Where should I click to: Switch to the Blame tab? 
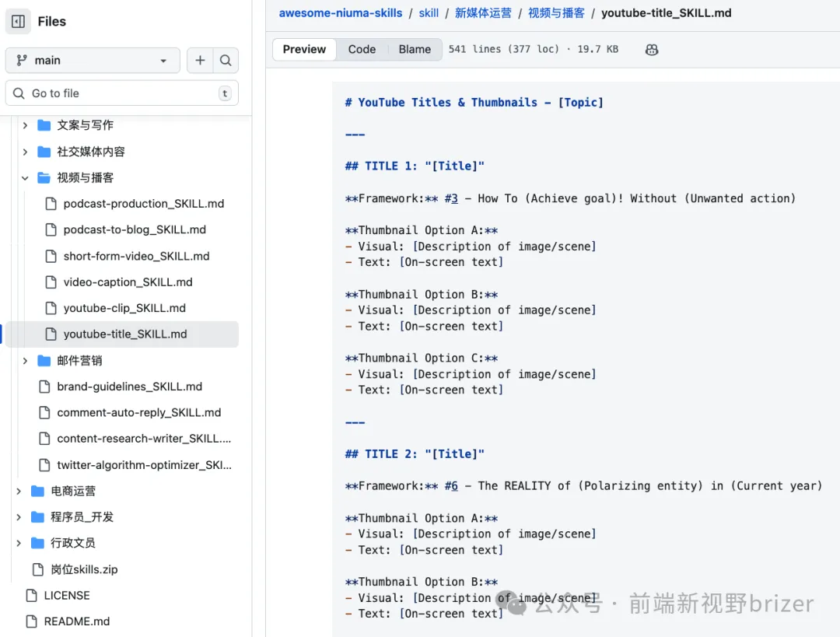tap(415, 49)
